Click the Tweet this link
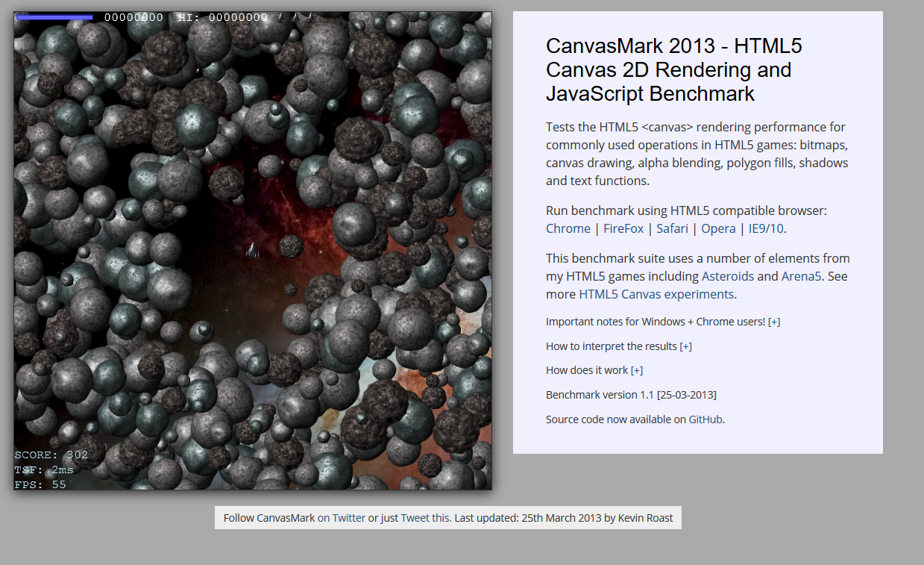 [x=425, y=518]
